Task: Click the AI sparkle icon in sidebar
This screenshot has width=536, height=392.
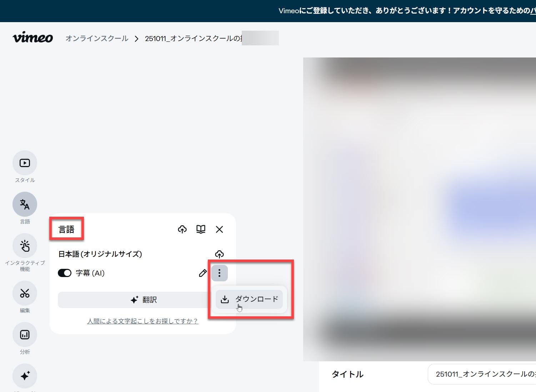Action: click(25, 376)
